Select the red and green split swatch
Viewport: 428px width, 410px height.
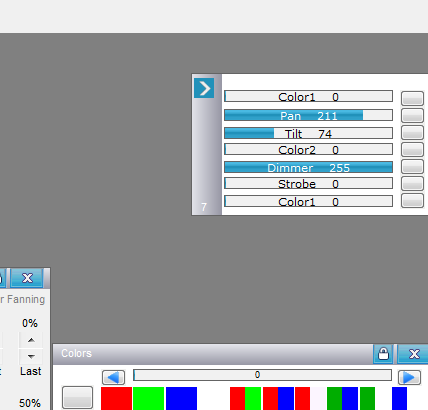(x=246, y=398)
